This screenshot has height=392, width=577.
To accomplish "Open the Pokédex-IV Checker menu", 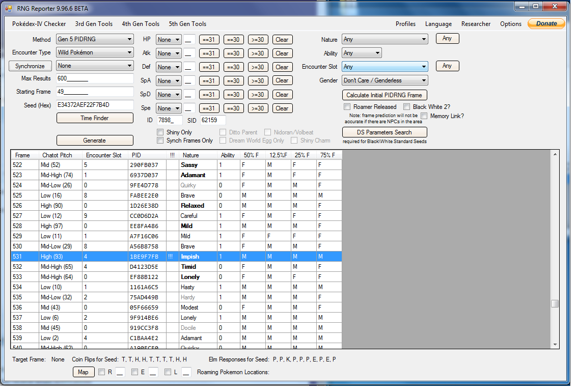I will [x=39, y=24].
